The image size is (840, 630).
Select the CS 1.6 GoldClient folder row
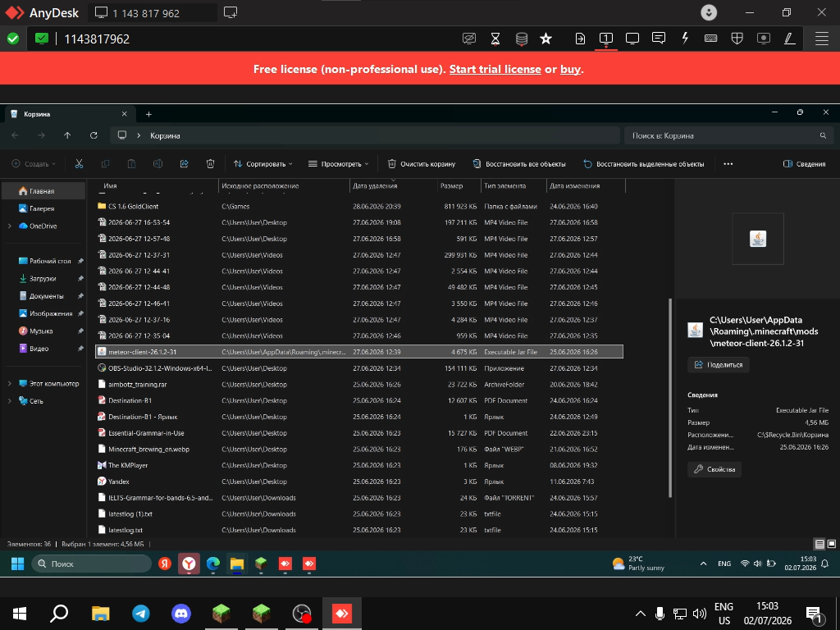(359, 206)
